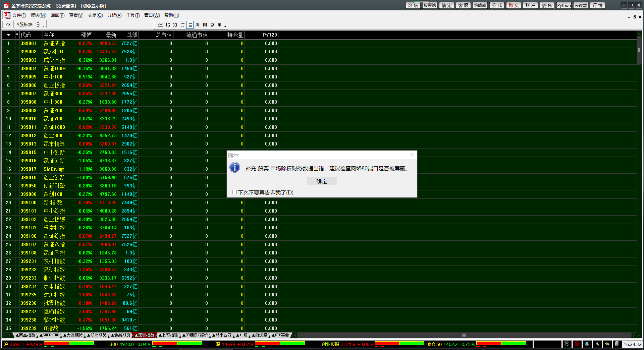Select the 399006 创业板指 row name
Viewport: 644px width, 350px height.
[x=54, y=85]
